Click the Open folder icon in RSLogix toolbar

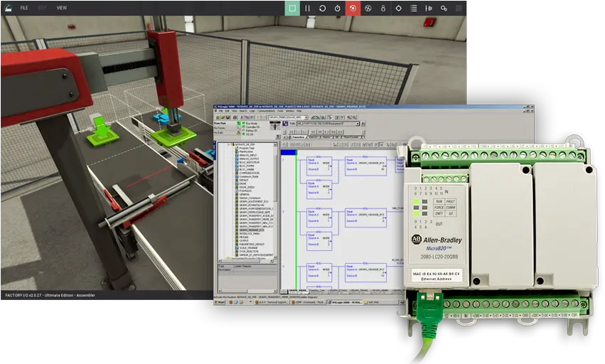[x=223, y=117]
